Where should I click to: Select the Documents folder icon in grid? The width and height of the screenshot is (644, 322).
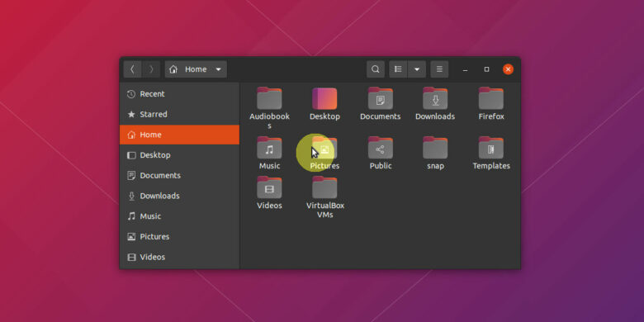(x=381, y=98)
